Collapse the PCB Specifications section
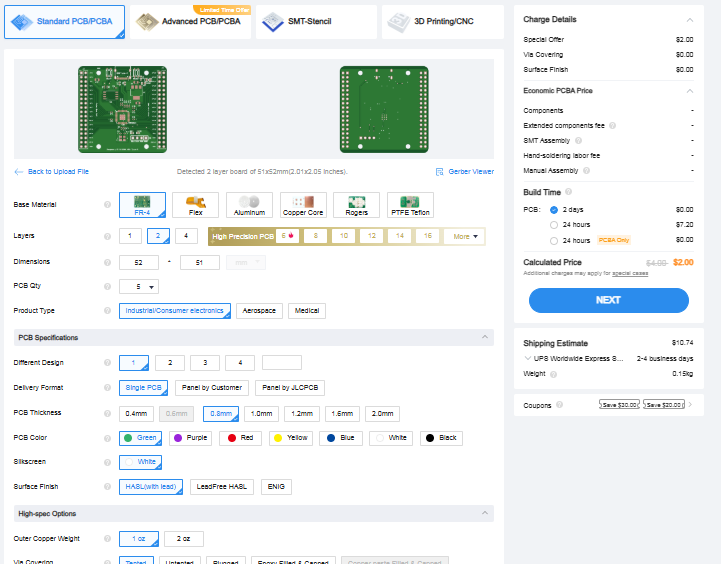This screenshot has height=564, width=721. (x=486, y=338)
